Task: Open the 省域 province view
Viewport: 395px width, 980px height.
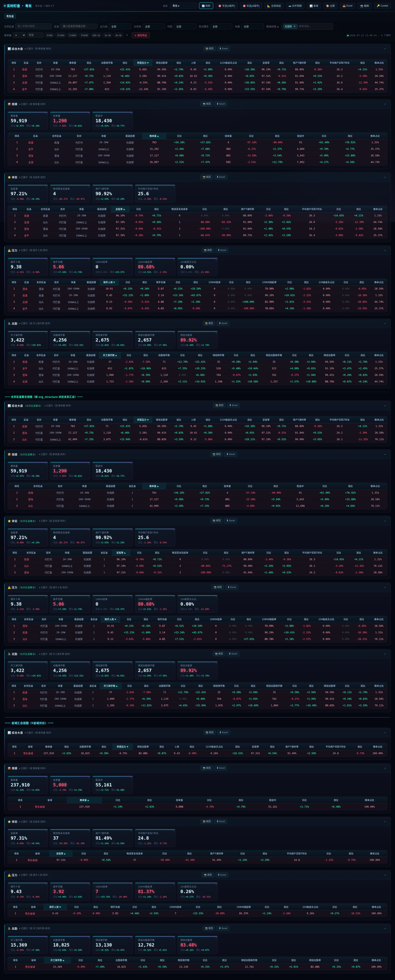Action: 314,6
